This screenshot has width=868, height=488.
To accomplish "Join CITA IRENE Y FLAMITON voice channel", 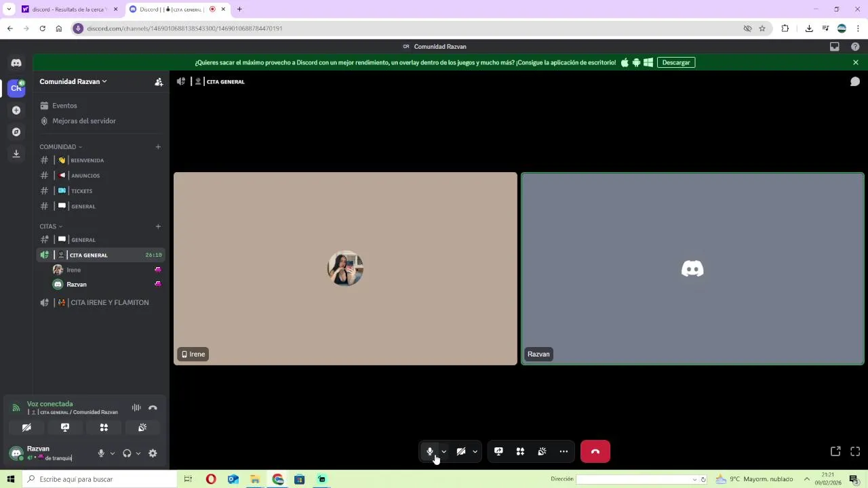I will (100, 303).
